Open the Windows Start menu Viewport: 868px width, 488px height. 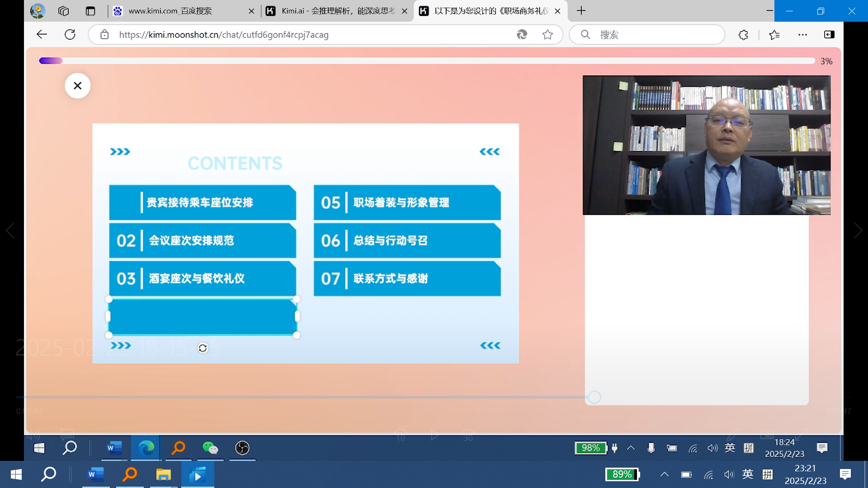click(x=16, y=474)
